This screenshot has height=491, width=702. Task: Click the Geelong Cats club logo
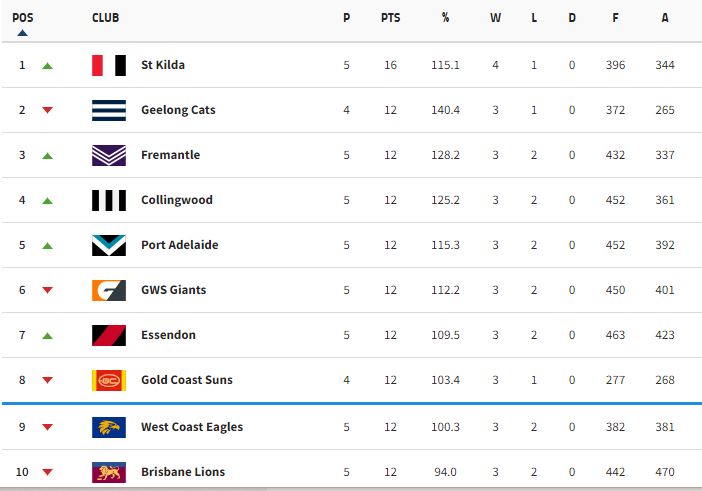pyautogui.click(x=108, y=110)
